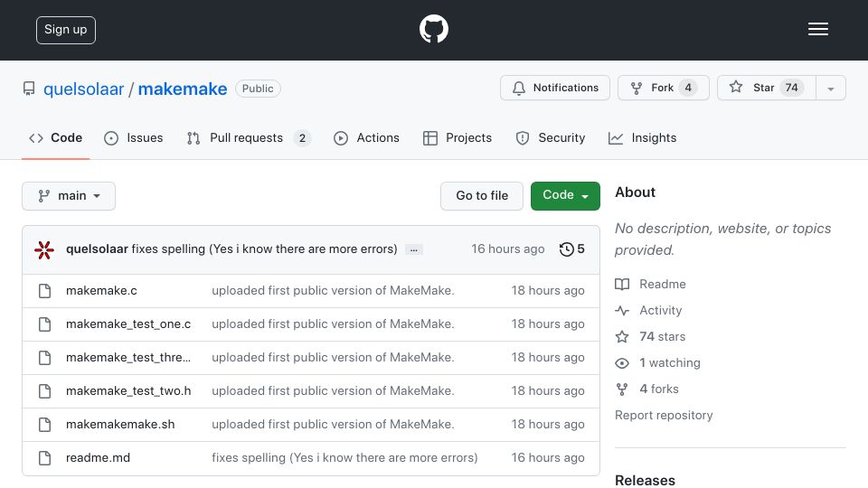Screen dimensions: 868x488
Task: Open the Star lists dropdown arrow
Action: click(x=830, y=89)
